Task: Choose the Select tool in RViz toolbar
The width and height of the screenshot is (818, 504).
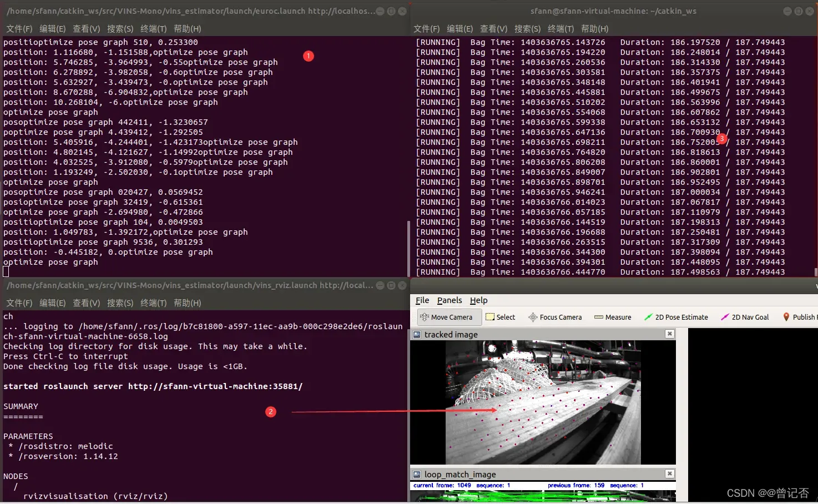Action: (x=501, y=317)
